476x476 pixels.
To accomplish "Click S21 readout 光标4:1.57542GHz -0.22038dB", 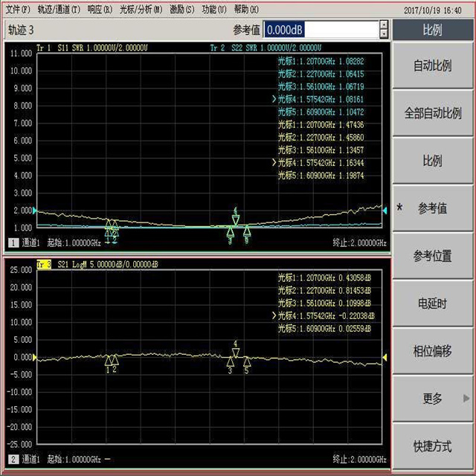I will pyautogui.click(x=327, y=316).
